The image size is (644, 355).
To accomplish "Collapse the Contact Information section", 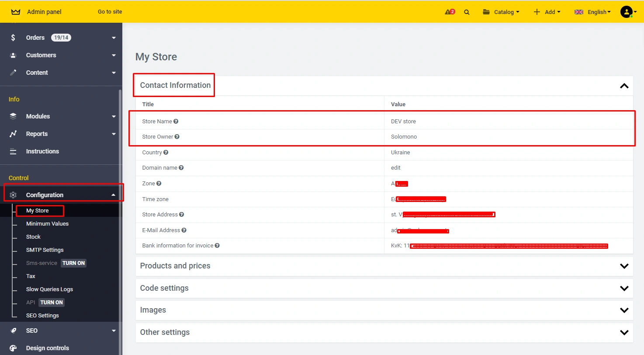I will [624, 86].
